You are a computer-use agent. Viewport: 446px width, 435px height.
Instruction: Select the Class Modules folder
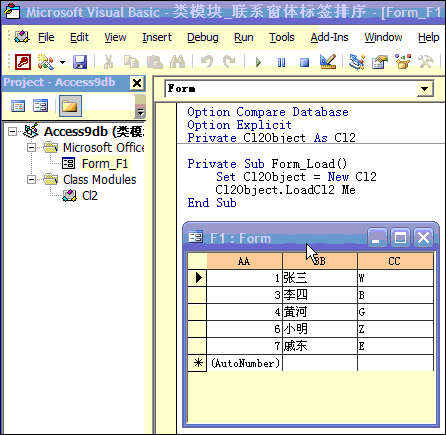99,180
